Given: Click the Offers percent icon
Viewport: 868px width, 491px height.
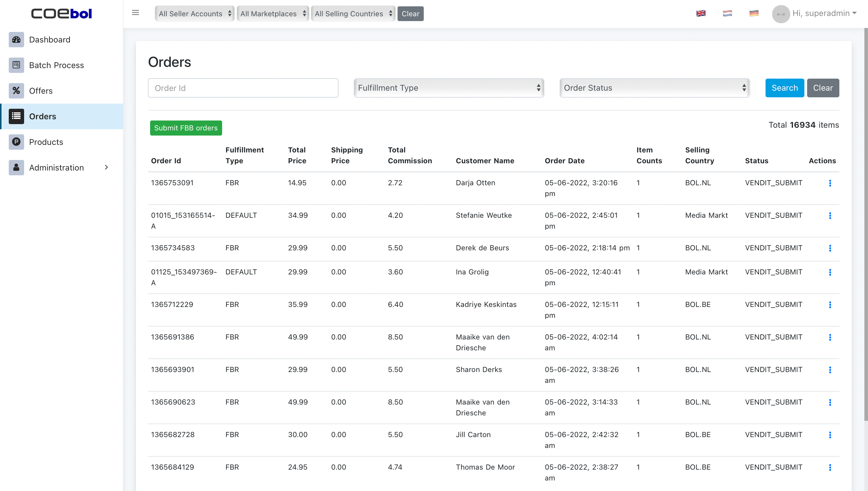Looking at the screenshot, I should (x=16, y=91).
